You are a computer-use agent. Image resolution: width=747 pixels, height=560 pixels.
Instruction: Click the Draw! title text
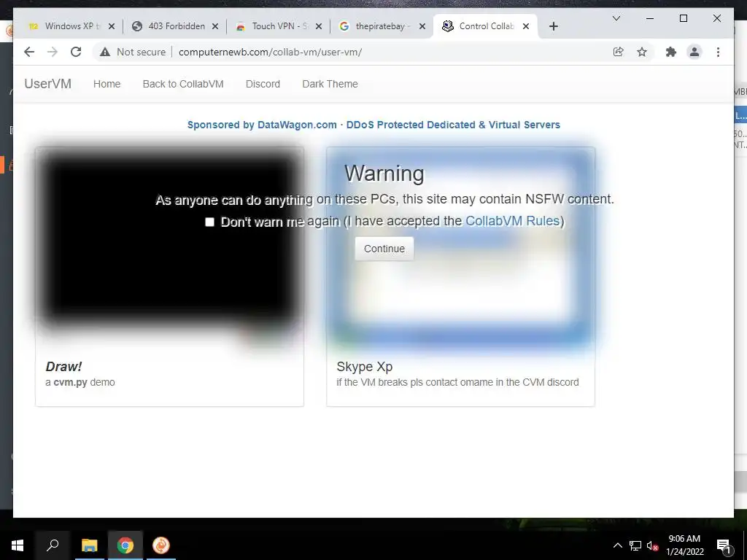point(64,367)
